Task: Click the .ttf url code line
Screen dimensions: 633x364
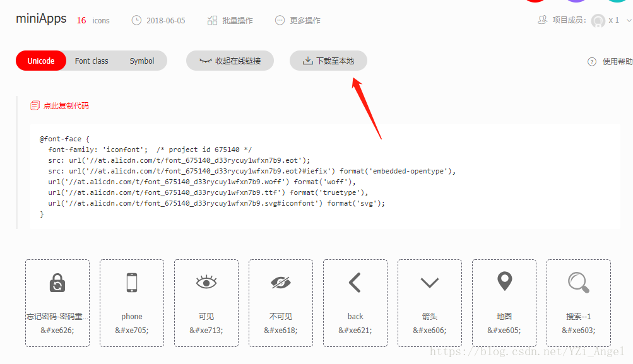Action: coord(208,193)
